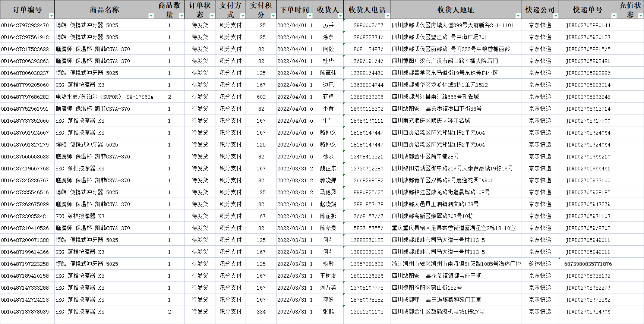
Task: Open the 快递公司 filter dropdown
Action: tap(556, 16)
